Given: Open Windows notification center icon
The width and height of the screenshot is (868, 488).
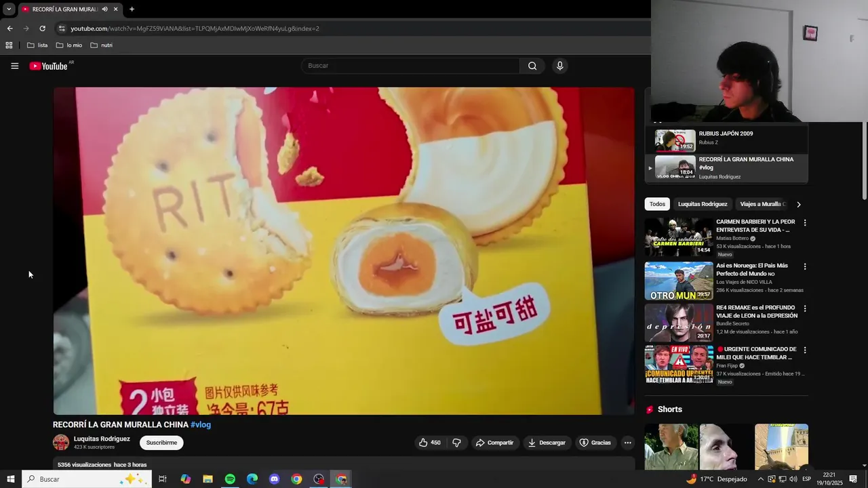Looking at the screenshot, I should click(x=853, y=479).
